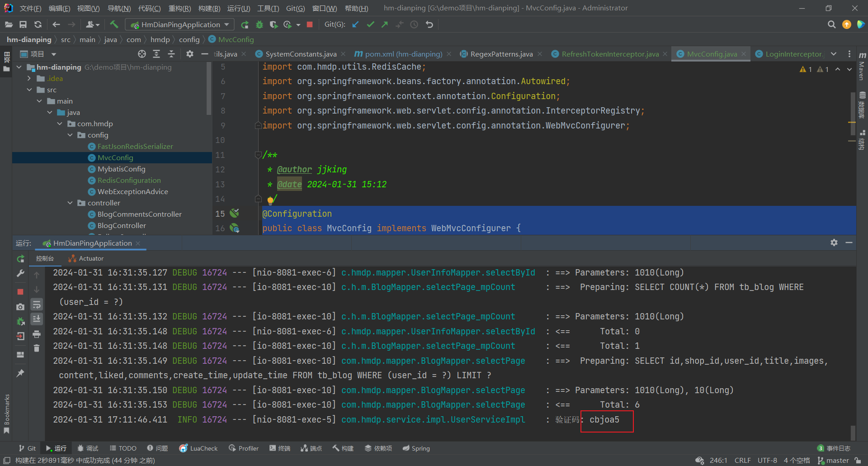Click the print console output icon
The image size is (868, 466).
coord(37,334)
